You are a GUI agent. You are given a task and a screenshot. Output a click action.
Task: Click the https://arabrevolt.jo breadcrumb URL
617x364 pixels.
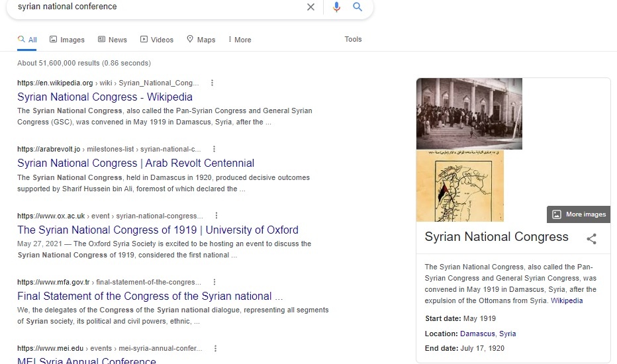point(49,149)
